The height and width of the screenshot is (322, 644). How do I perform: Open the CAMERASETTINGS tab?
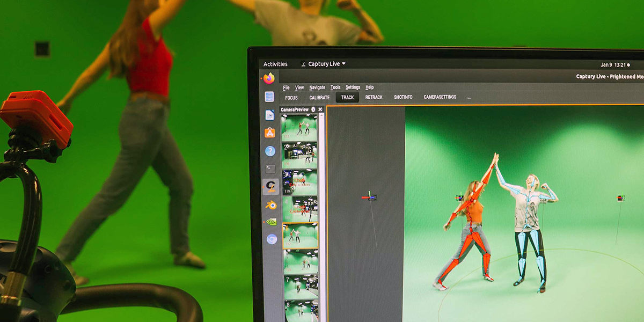click(x=440, y=97)
